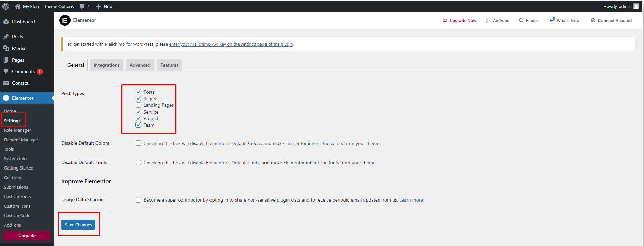
Task: Click the Elementor logo in page header
Action: coord(65,20)
